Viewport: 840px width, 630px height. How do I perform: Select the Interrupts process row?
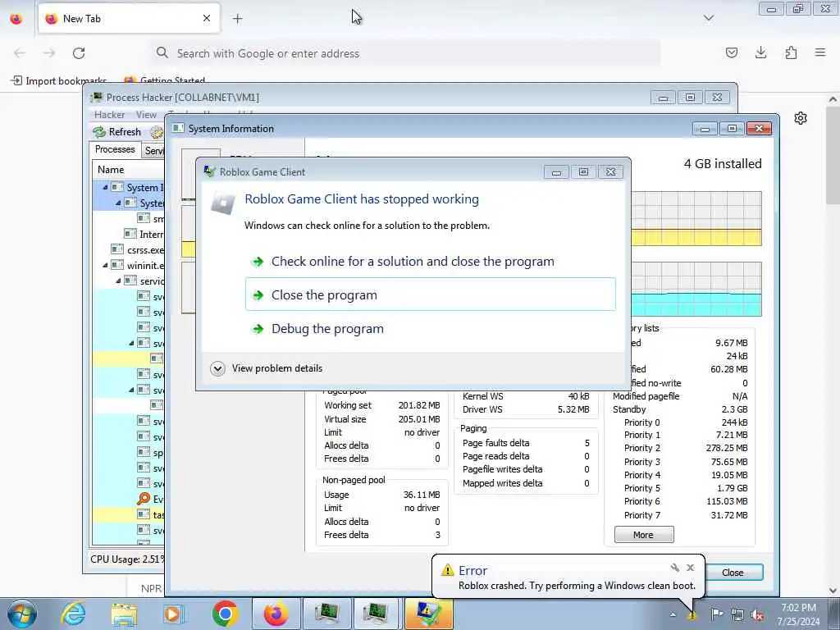pos(129,234)
